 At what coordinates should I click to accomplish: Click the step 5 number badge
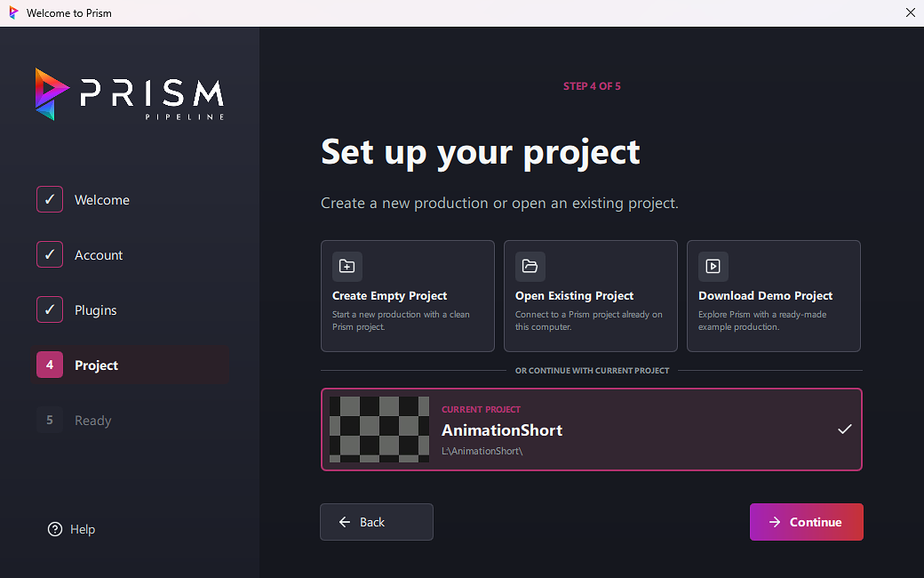[50, 420]
